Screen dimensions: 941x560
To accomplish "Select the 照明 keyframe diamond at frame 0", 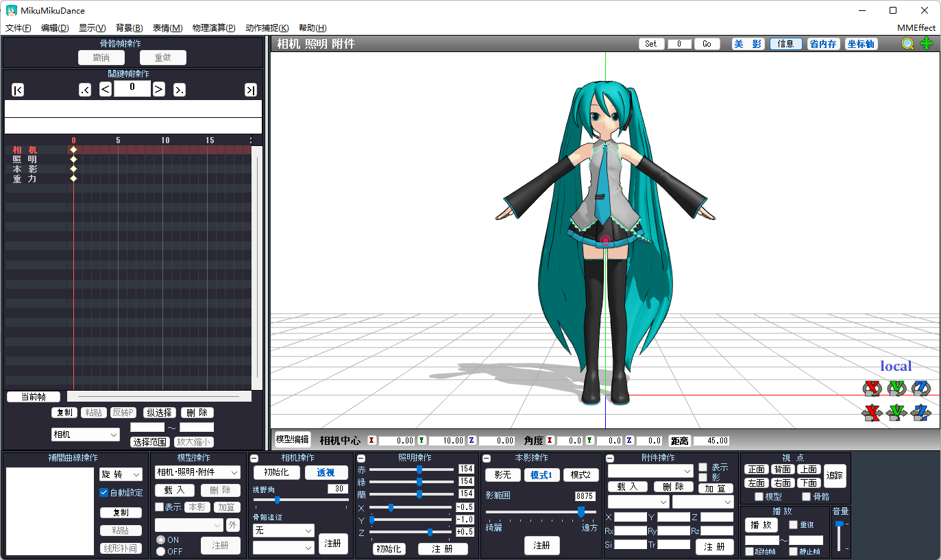I will click(73, 159).
